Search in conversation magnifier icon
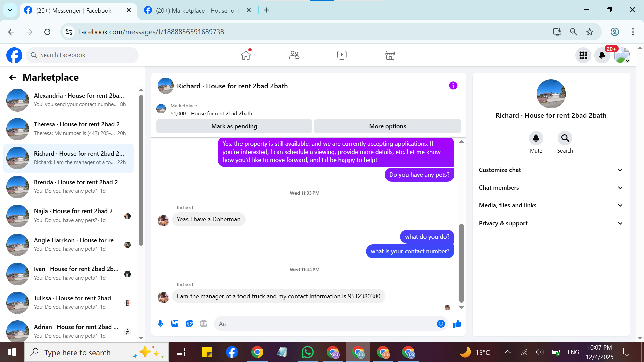The image size is (644, 362). click(565, 138)
